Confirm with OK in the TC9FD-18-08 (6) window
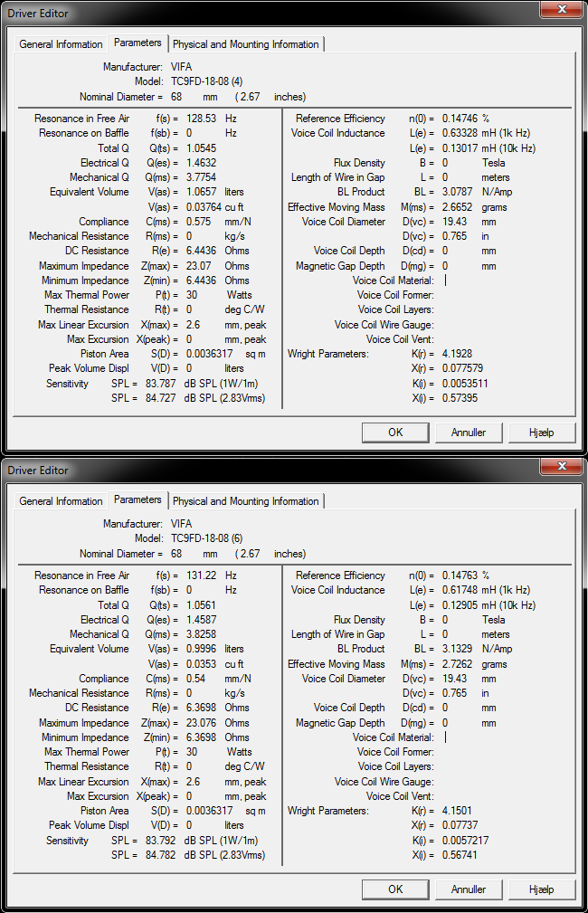 click(x=395, y=889)
